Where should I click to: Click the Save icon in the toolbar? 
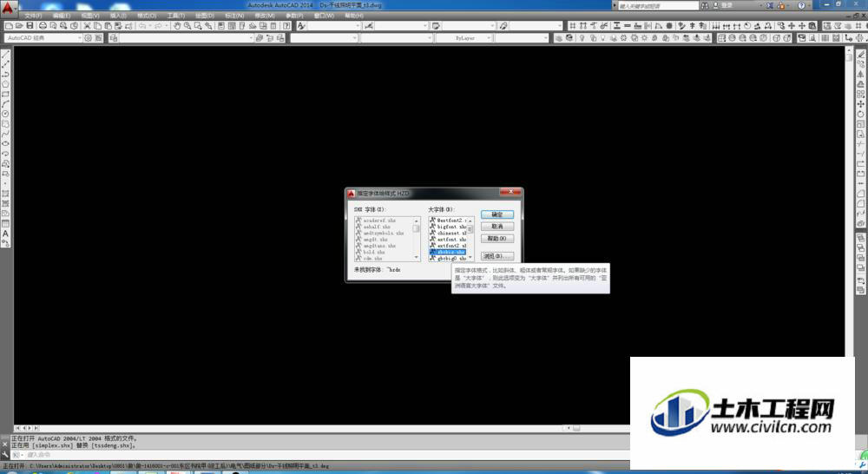tap(30, 25)
